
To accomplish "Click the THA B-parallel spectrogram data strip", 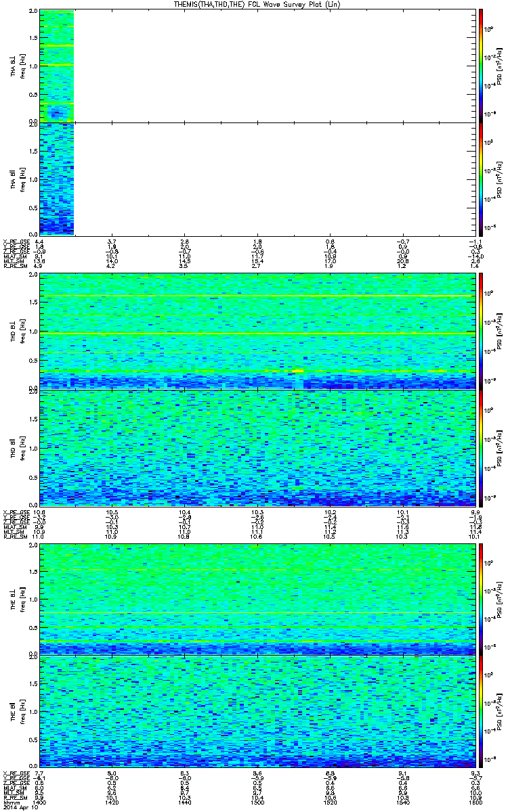I will tap(57, 179).
